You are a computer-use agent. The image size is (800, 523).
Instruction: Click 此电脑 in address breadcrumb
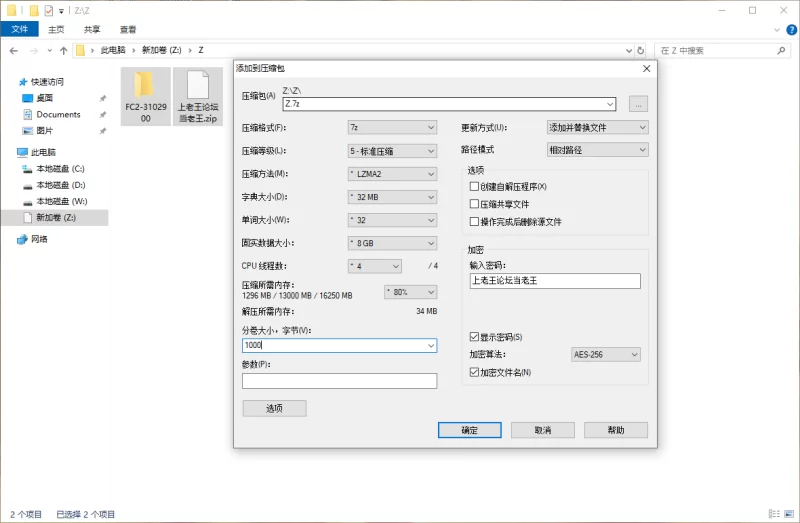pos(113,50)
